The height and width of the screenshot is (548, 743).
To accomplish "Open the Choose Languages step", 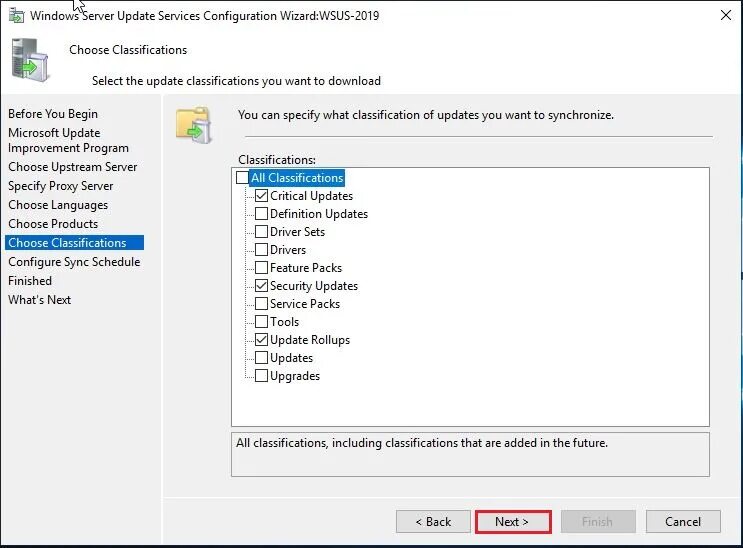I will [x=58, y=205].
